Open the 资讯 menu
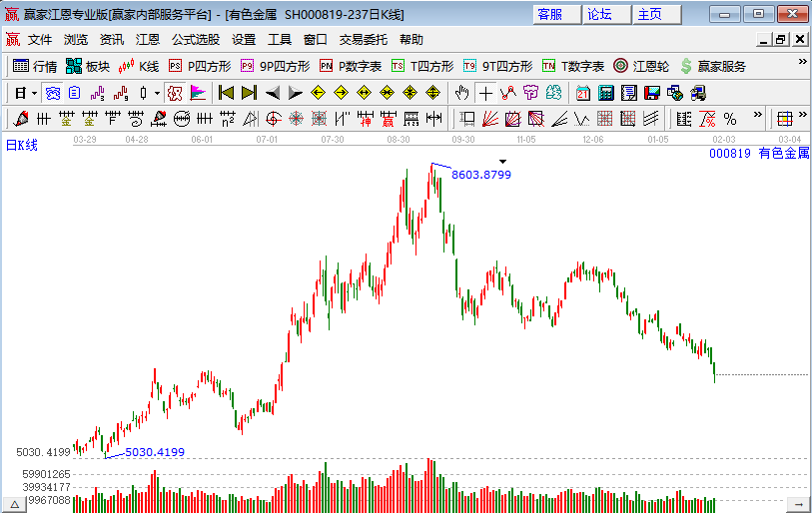 [112, 39]
